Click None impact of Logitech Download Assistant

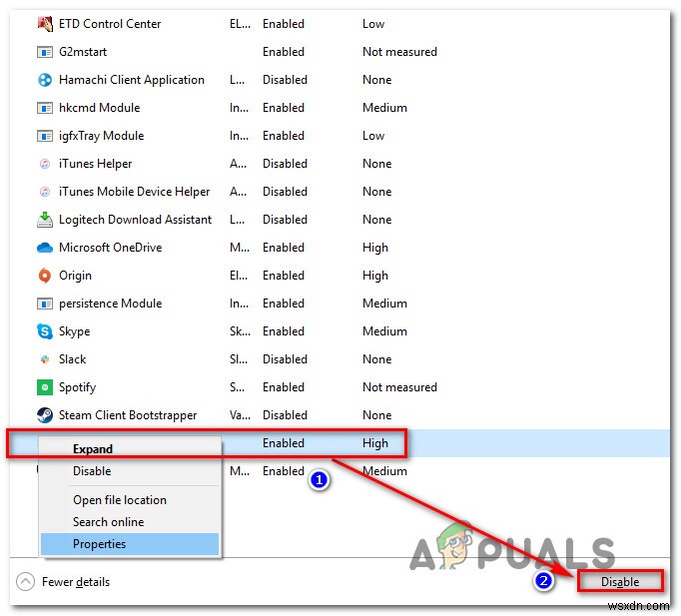377,220
